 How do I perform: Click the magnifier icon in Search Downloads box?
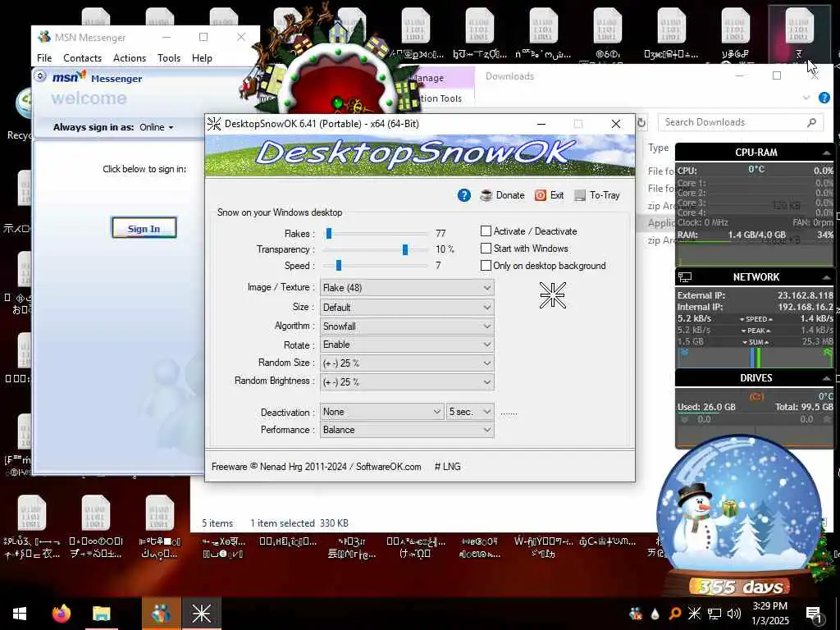[811, 123]
